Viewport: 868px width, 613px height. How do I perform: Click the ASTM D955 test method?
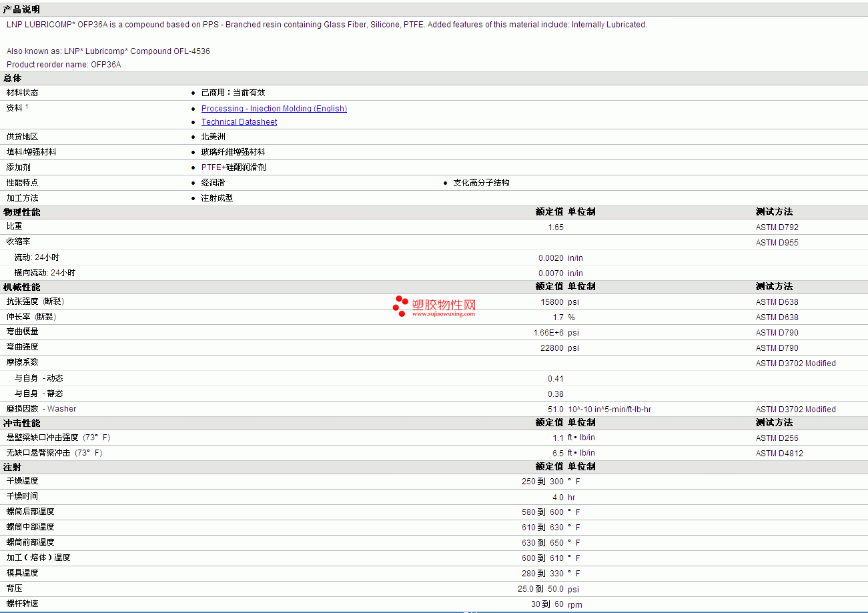[x=777, y=243]
